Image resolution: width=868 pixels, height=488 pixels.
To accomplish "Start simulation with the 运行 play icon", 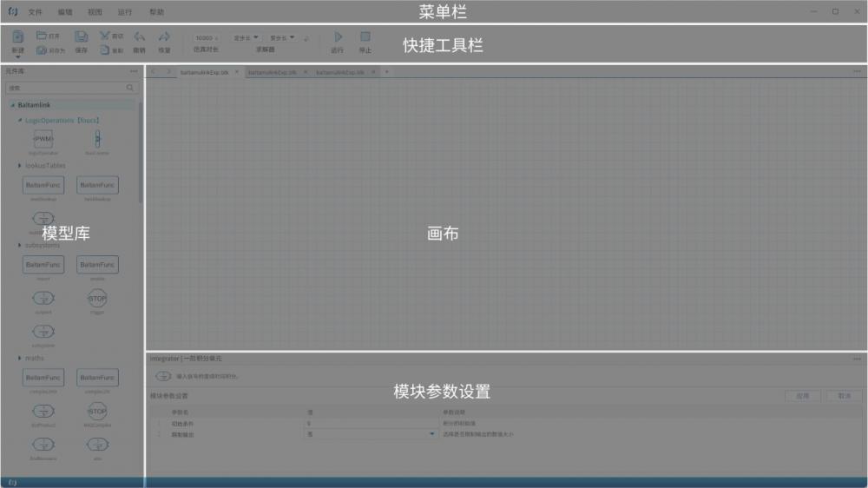I will pyautogui.click(x=338, y=37).
